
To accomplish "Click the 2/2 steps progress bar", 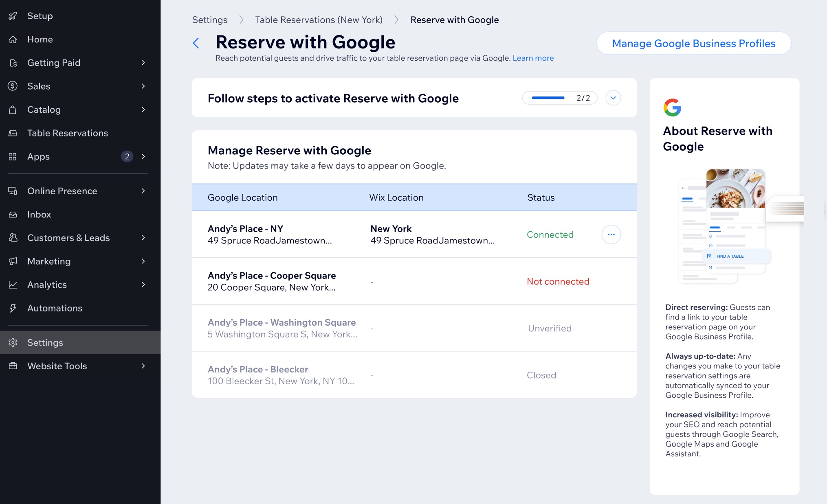I will tap(560, 98).
